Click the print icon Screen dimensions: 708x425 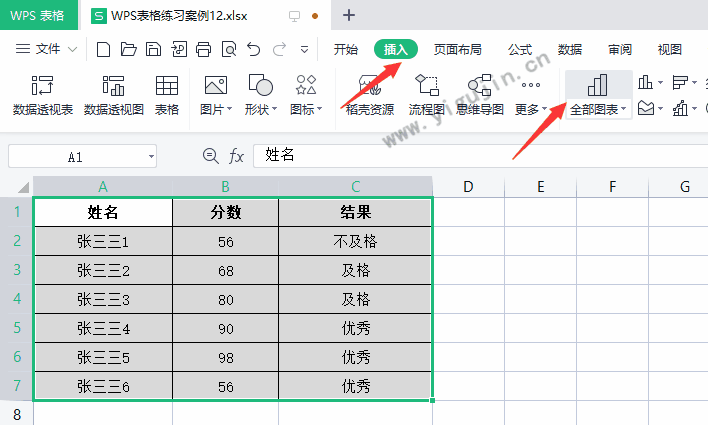[204, 49]
